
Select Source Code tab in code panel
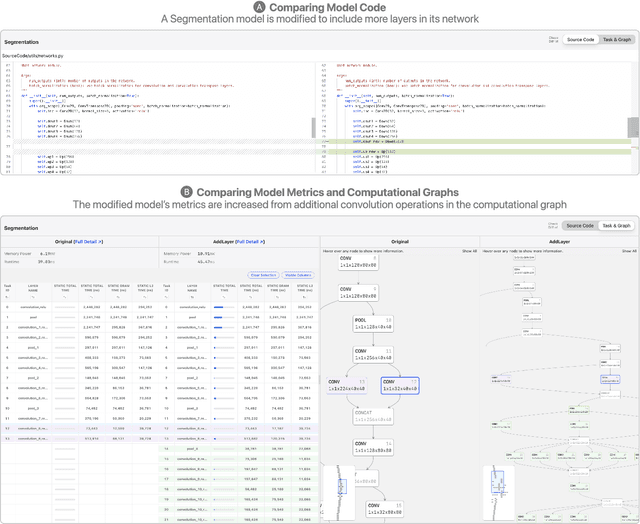[x=581, y=39]
